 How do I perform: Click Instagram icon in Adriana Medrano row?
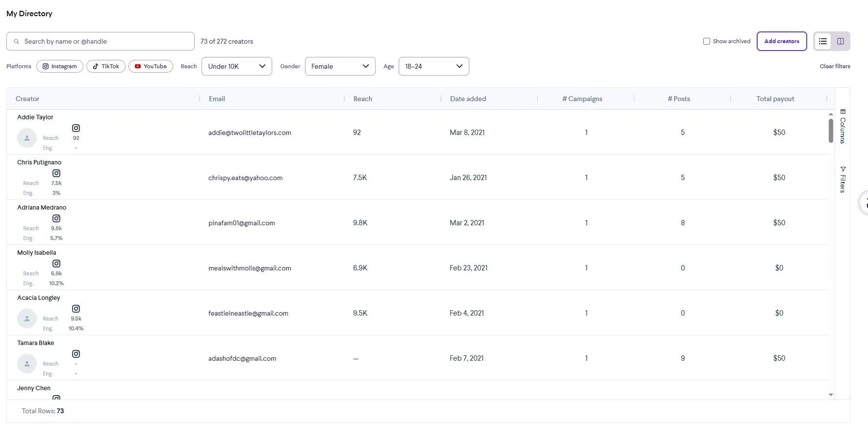(x=56, y=218)
